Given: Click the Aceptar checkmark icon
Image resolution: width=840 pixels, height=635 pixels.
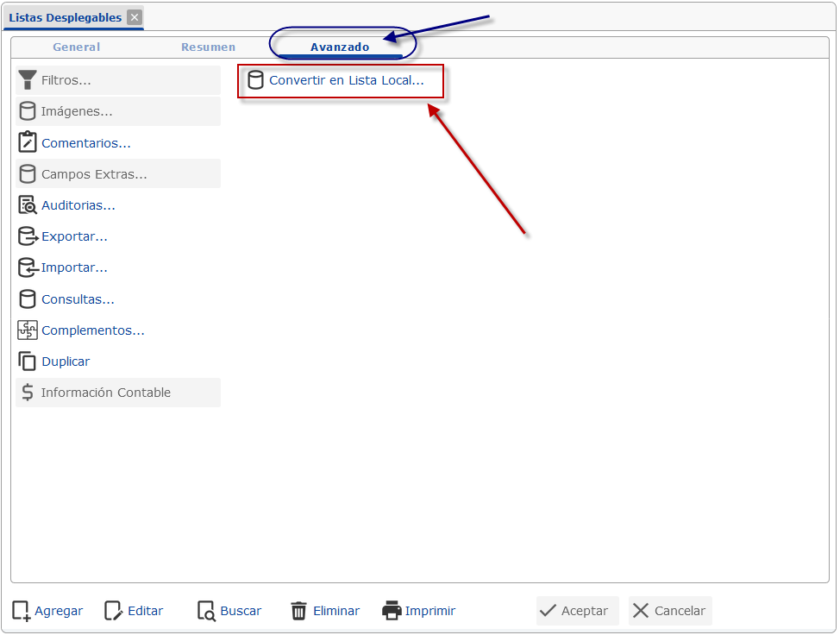Looking at the screenshot, I should (548, 610).
